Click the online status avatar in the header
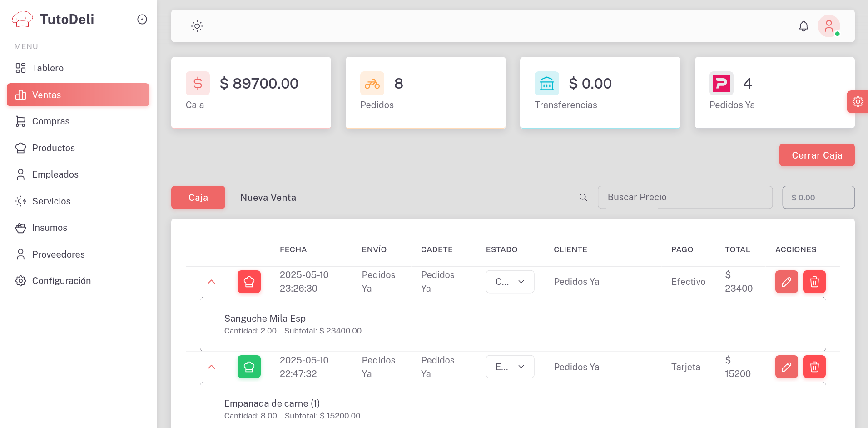The width and height of the screenshot is (868, 428). click(828, 26)
